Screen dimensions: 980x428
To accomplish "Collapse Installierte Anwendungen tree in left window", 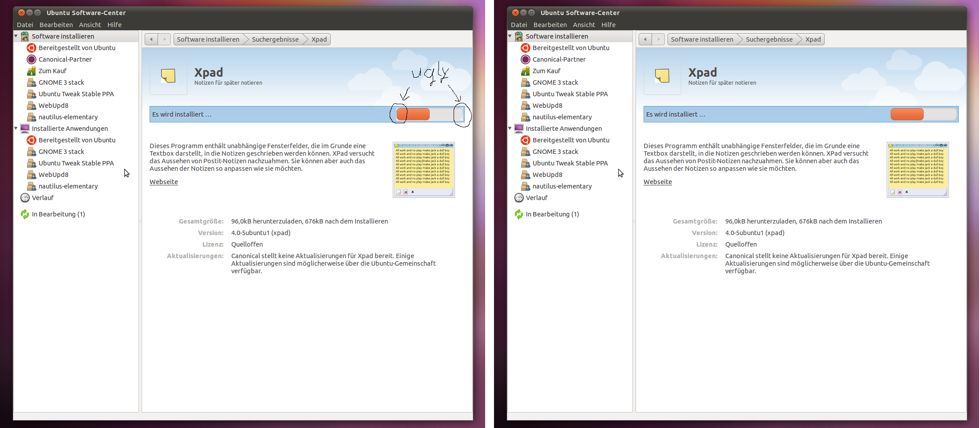I will click(16, 128).
